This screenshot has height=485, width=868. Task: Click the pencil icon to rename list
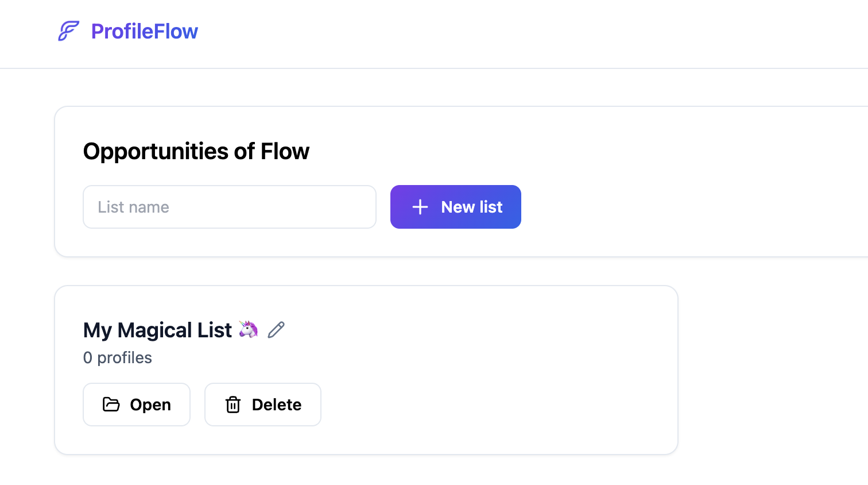pos(276,330)
